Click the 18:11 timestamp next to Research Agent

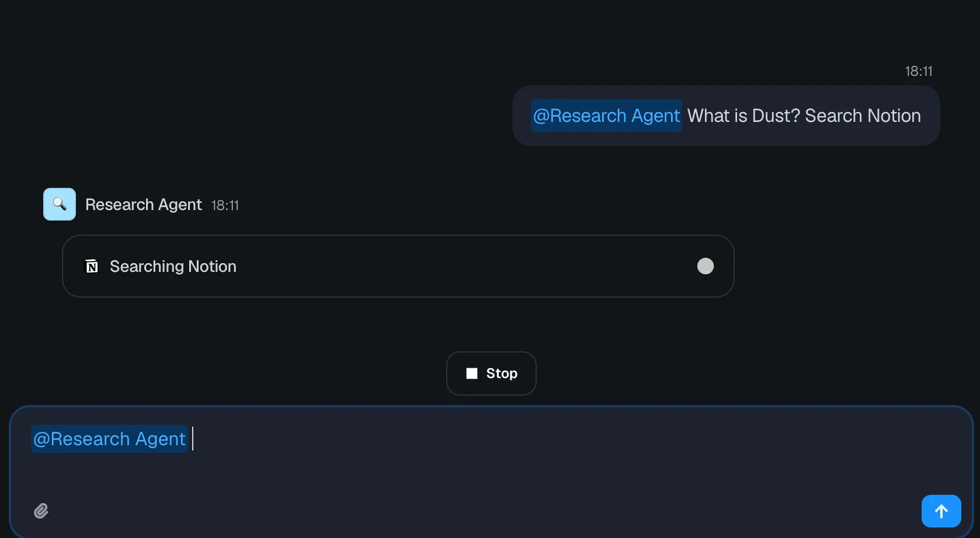pos(225,205)
